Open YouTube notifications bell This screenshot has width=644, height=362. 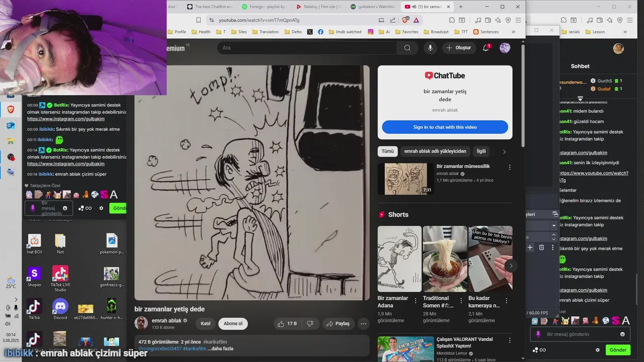point(486,48)
